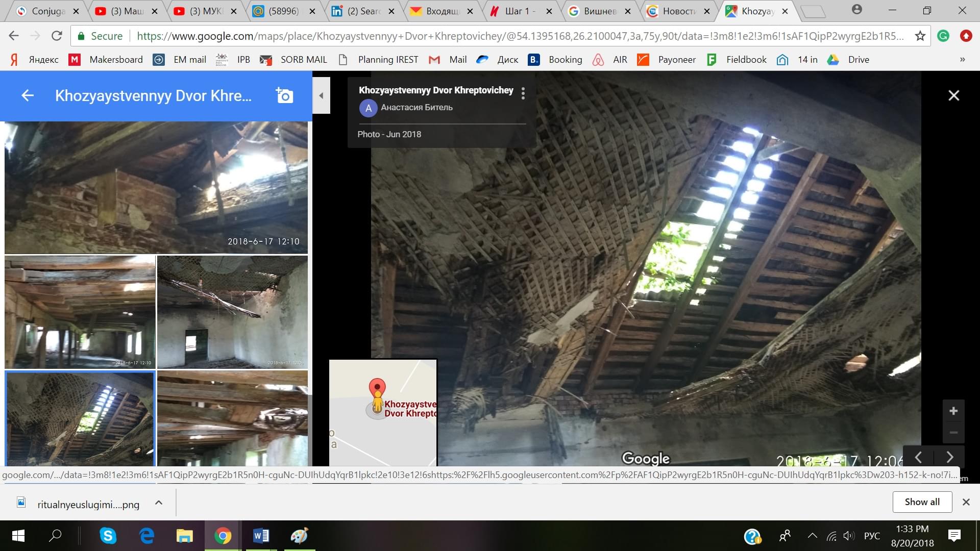980x551 pixels.
Task: Open Skype from the Windows taskbar
Action: click(x=108, y=536)
